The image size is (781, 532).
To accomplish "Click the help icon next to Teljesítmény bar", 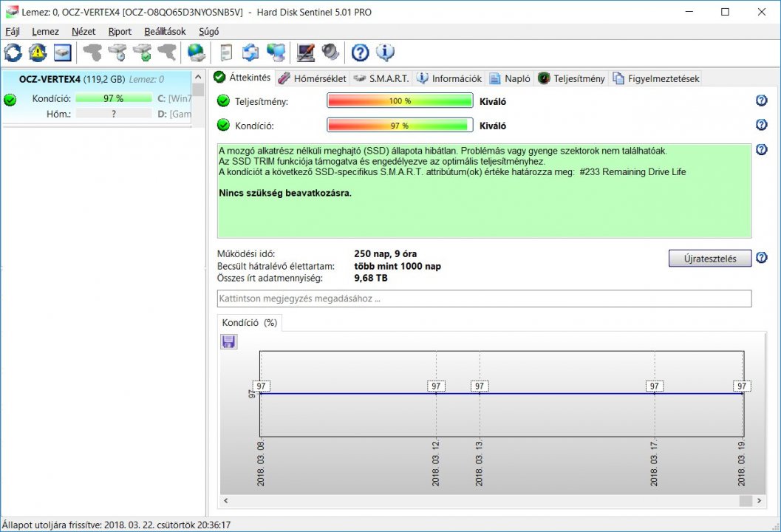I will click(x=762, y=100).
